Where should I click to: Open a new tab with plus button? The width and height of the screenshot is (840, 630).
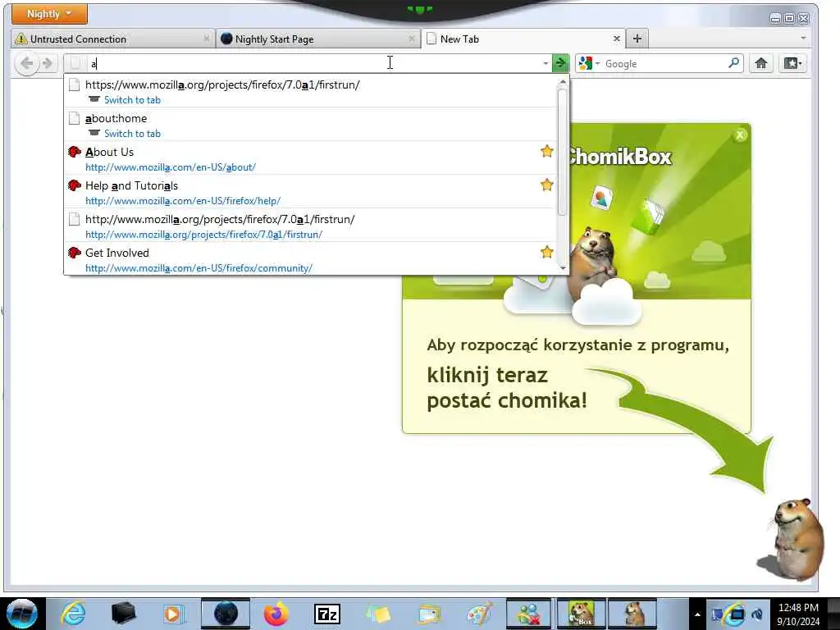click(637, 39)
